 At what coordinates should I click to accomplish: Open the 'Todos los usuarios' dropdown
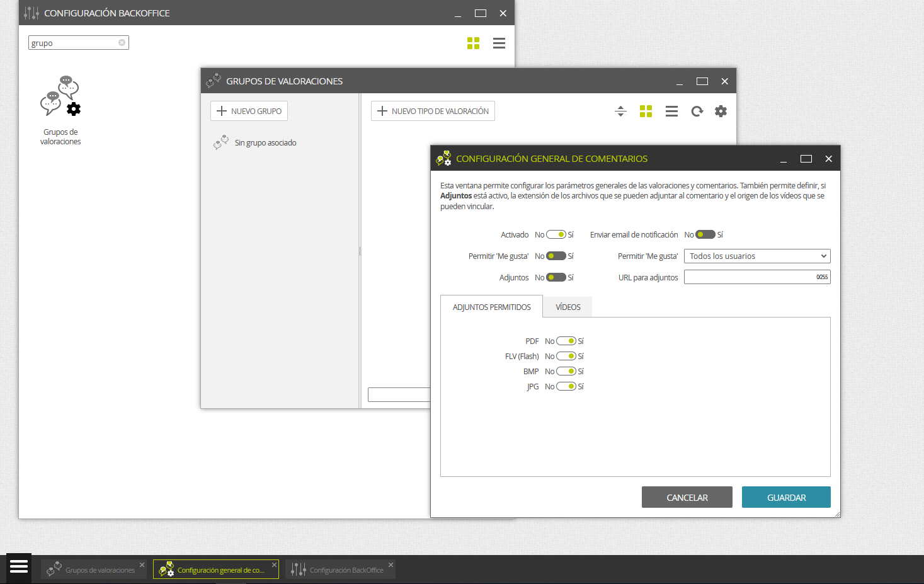pyautogui.click(x=757, y=256)
